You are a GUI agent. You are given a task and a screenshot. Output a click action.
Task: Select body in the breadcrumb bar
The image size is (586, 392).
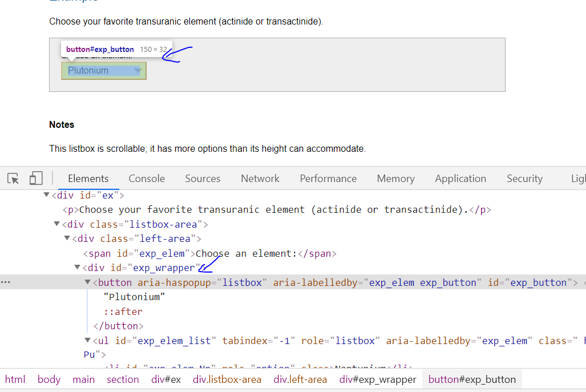click(x=49, y=379)
